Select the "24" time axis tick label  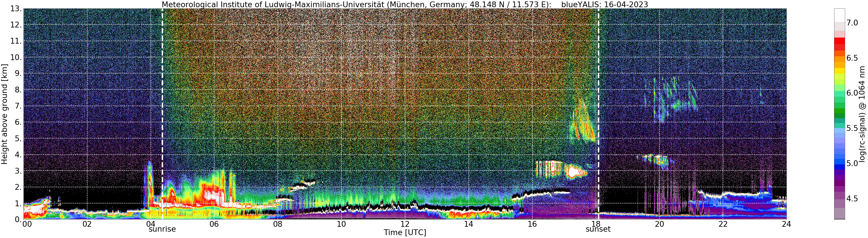click(786, 224)
